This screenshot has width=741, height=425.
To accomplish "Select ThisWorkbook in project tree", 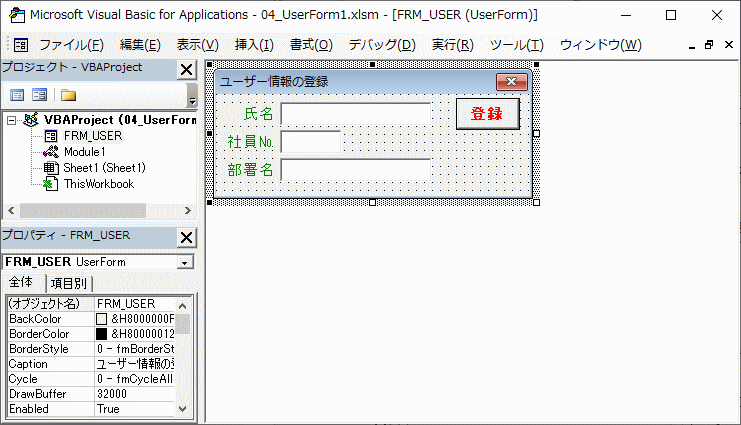I will pos(99,184).
